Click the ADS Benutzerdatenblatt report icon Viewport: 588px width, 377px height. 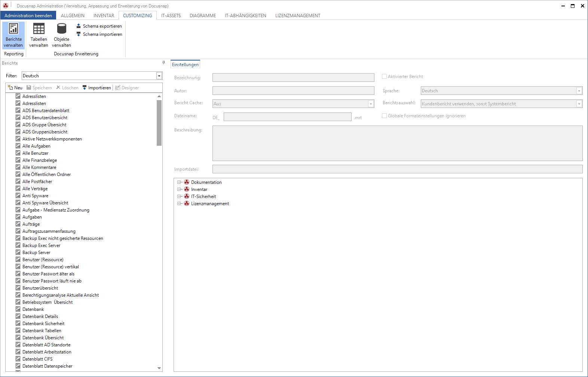pos(18,110)
